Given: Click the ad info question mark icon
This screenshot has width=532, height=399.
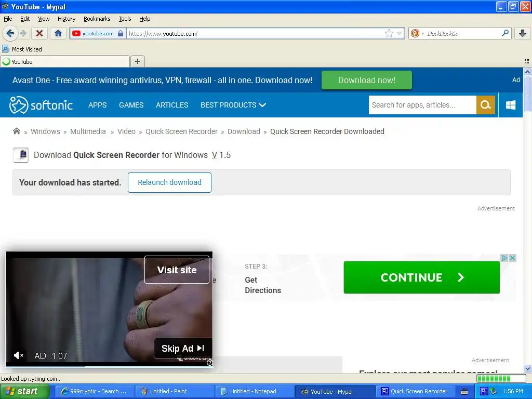Looking at the screenshot, I should coord(209,363).
